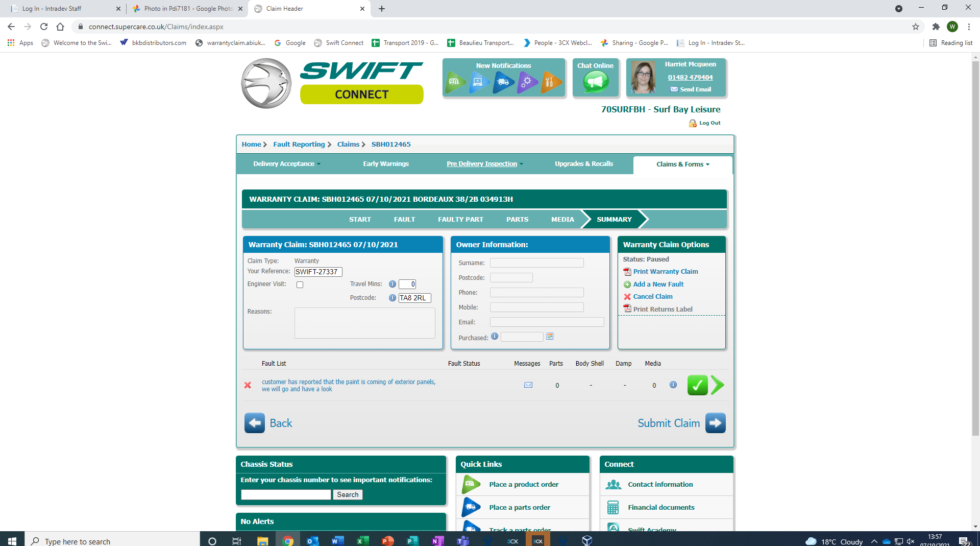Click the page vertical scrollbar
The image size is (980, 546).
(975, 248)
